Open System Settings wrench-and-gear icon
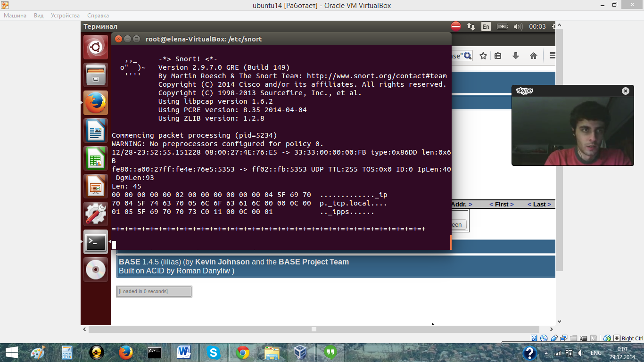The width and height of the screenshot is (644, 362). [96, 214]
